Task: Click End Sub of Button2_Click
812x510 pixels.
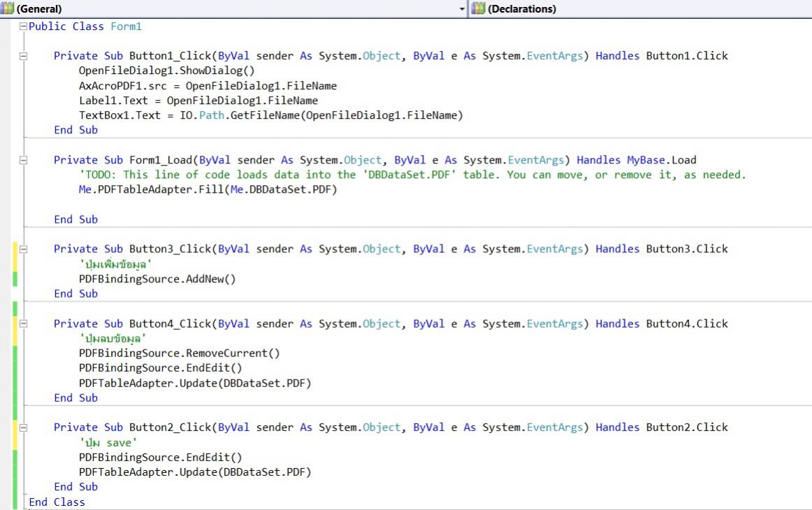Action: coord(76,487)
